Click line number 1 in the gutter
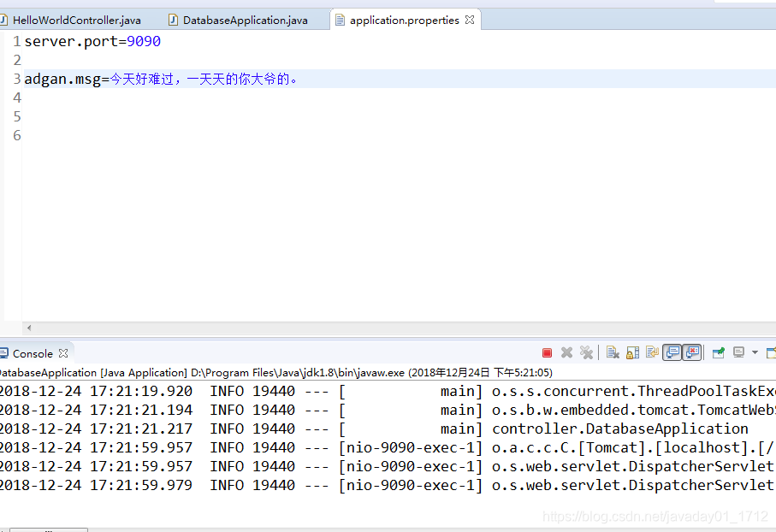The image size is (776, 532). [x=17, y=41]
